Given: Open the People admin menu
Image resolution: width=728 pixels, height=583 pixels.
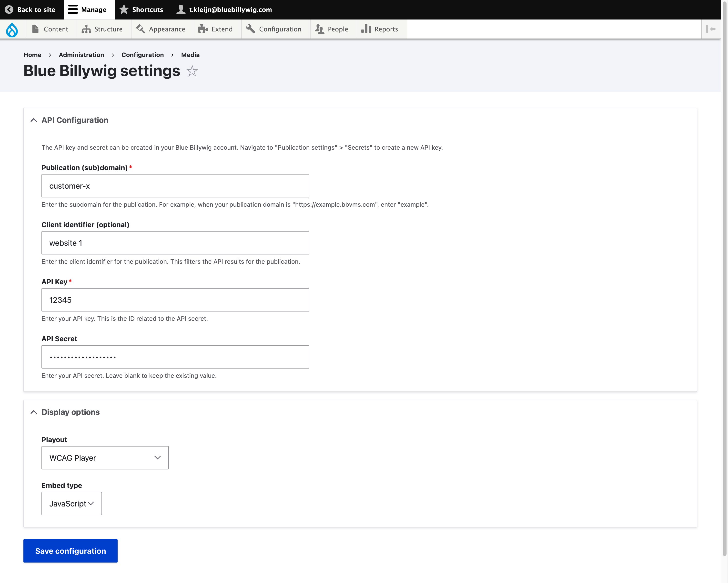Looking at the screenshot, I should pos(332,29).
